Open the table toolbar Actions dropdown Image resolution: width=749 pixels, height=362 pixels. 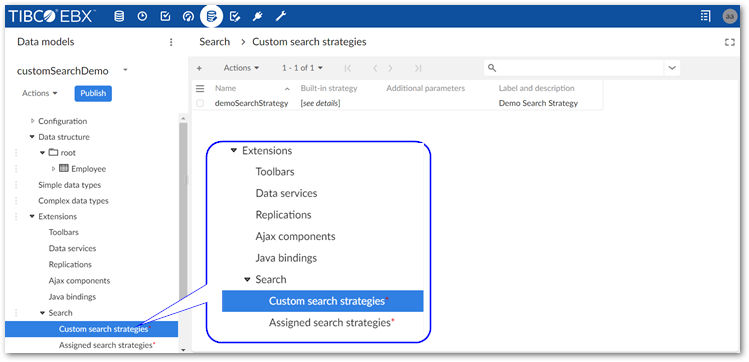click(241, 68)
